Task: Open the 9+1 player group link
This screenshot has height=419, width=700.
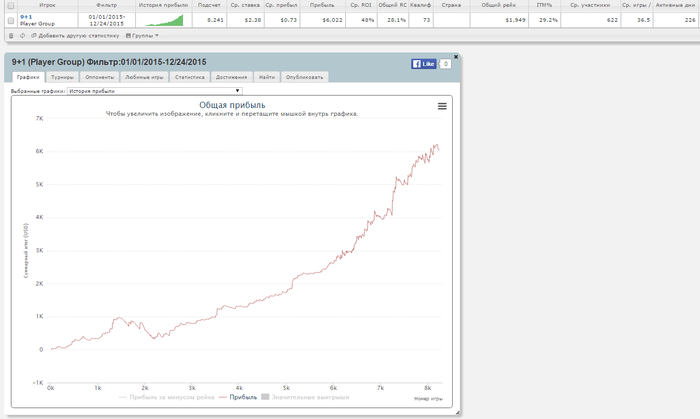Action: coord(26,17)
